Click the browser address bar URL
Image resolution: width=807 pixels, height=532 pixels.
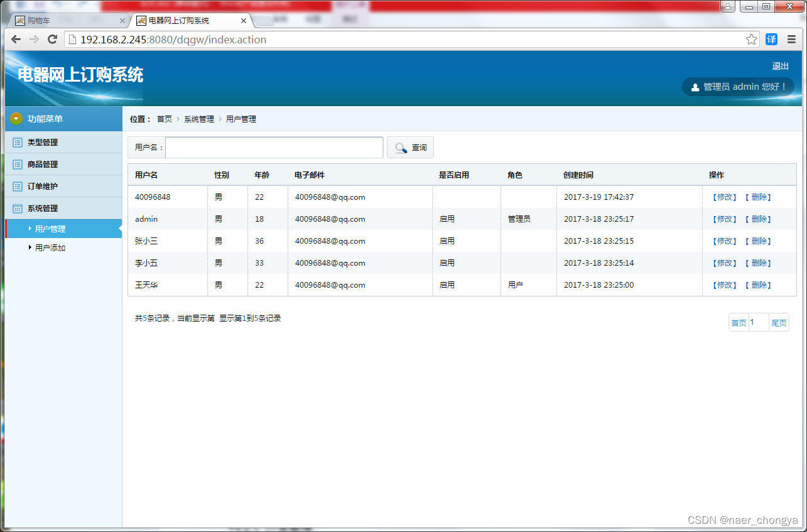click(173, 40)
